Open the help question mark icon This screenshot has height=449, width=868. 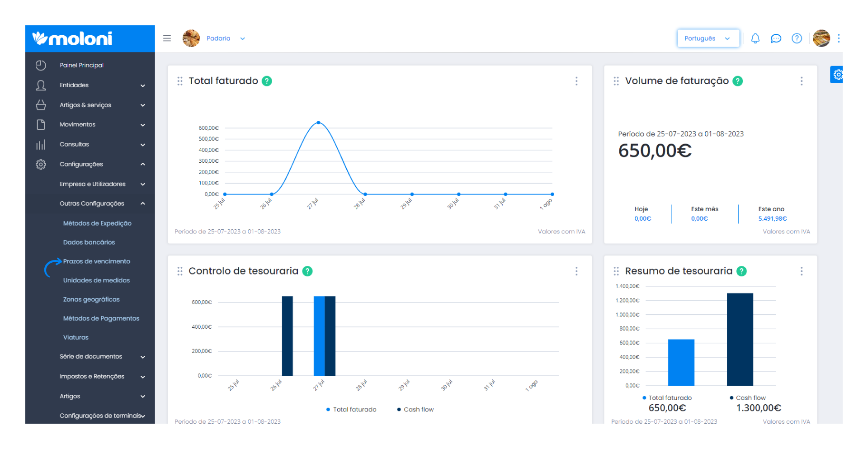click(x=797, y=38)
